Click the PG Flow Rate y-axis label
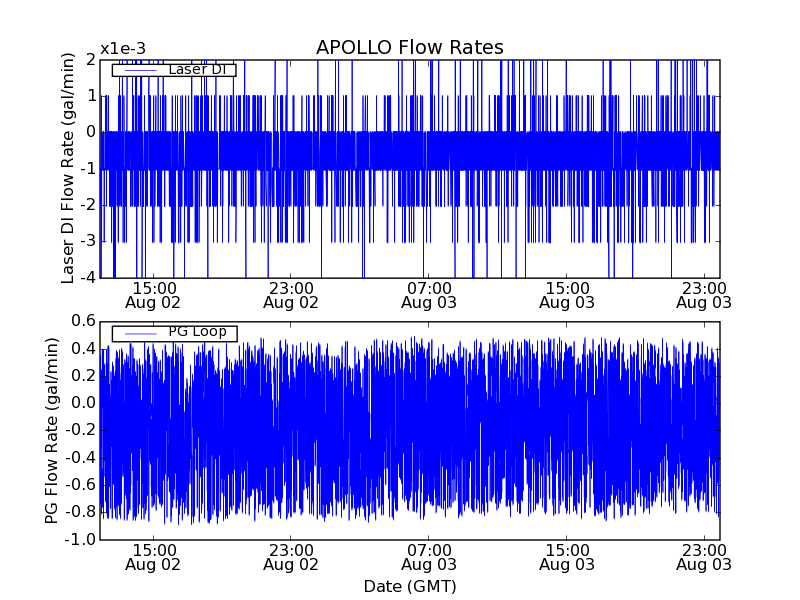The image size is (800, 600). point(51,430)
